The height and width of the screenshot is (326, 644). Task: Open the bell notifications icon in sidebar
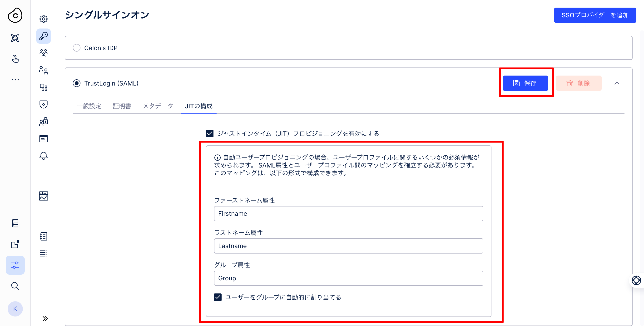(x=44, y=156)
